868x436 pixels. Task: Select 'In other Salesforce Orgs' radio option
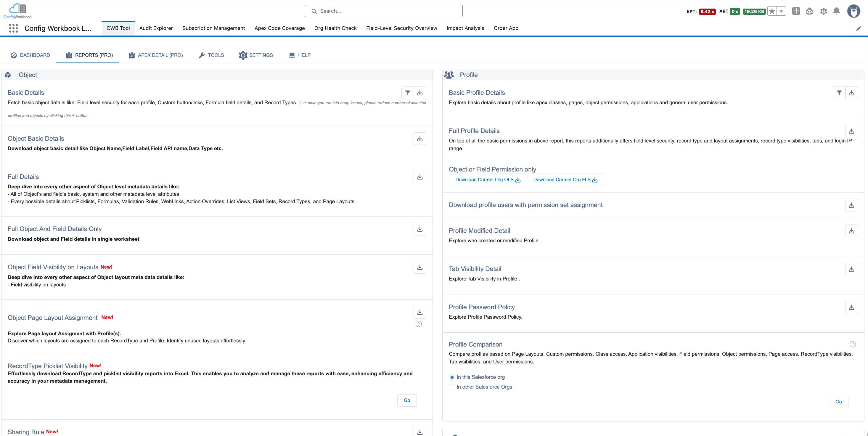point(452,387)
